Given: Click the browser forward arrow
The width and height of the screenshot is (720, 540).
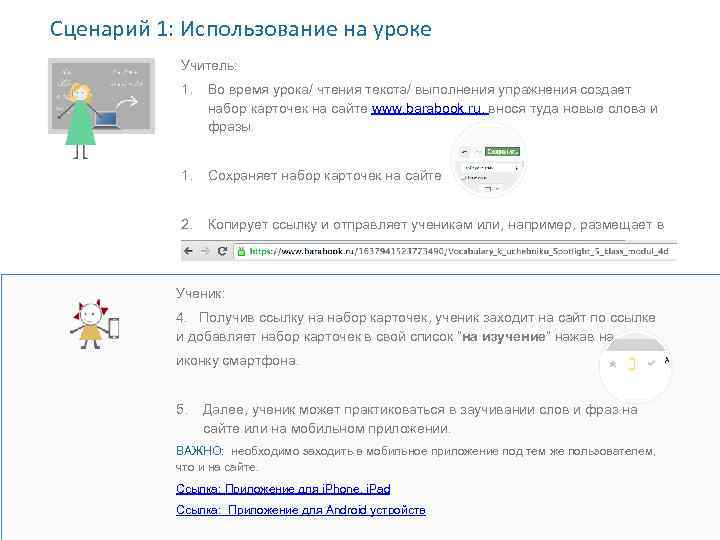Looking at the screenshot, I should [205, 251].
